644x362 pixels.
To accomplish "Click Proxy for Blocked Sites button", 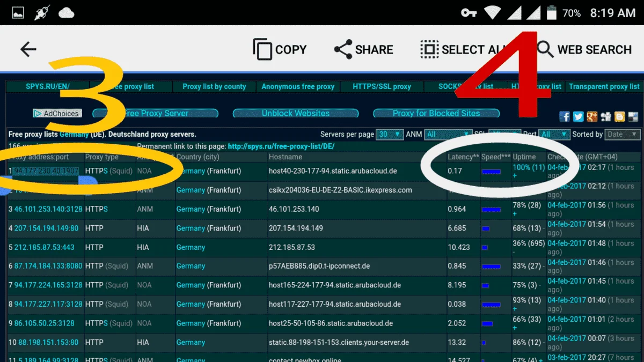I will [436, 113].
